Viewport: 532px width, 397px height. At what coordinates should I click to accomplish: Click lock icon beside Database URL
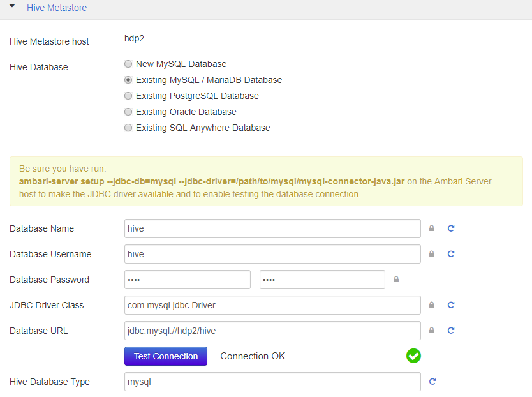tap(432, 330)
